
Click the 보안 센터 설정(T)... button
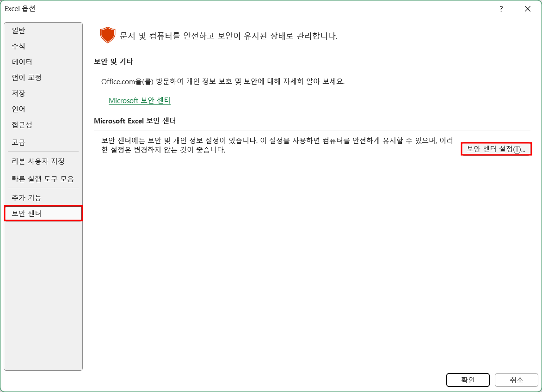coord(496,149)
